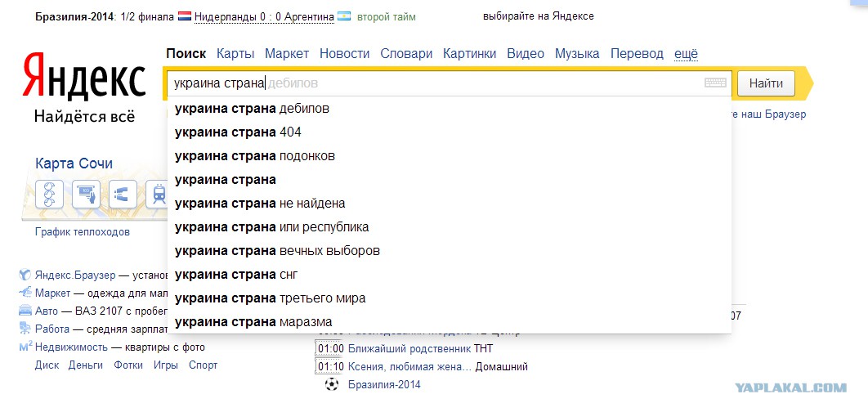Choose suggestion 'украина страна снг'

(x=449, y=275)
